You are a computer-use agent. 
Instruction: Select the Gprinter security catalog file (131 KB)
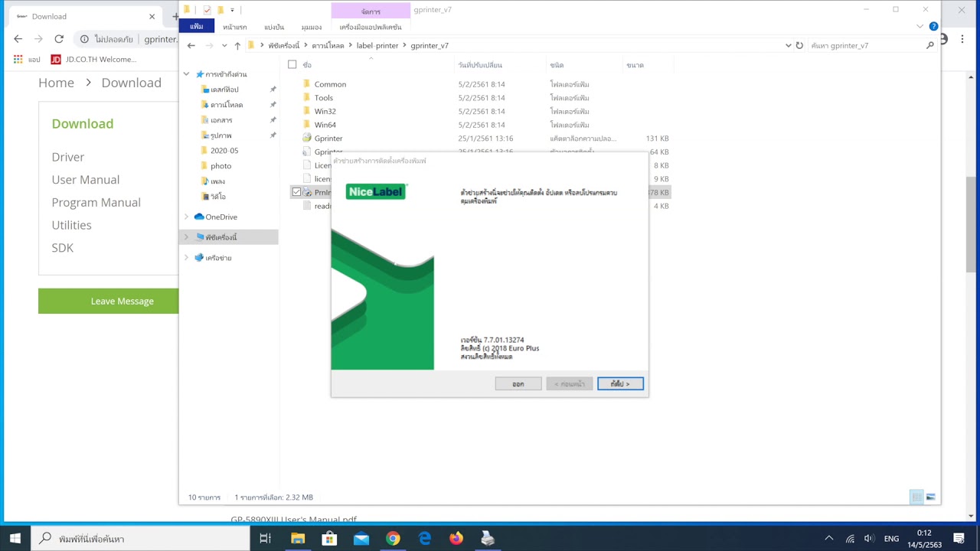tap(328, 139)
